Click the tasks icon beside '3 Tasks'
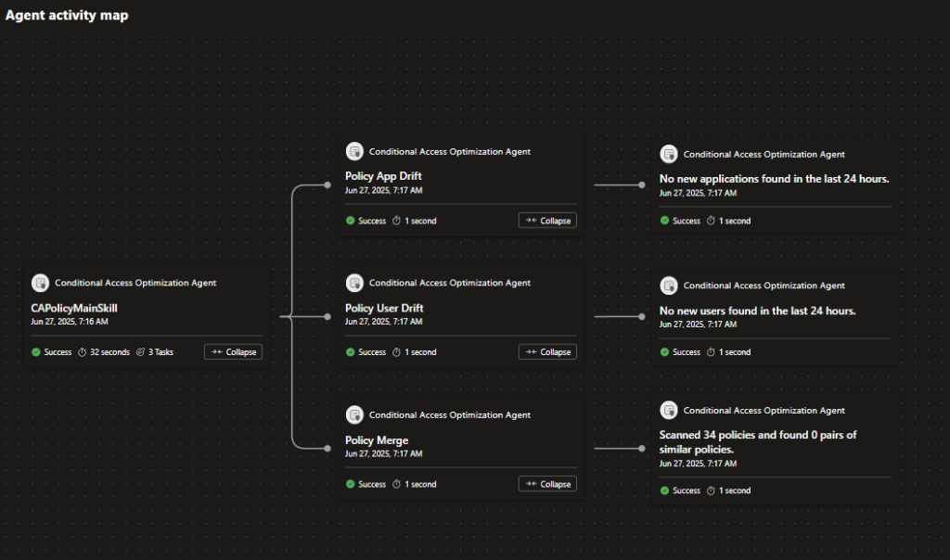Viewport: 950px width, 560px height. click(x=141, y=351)
